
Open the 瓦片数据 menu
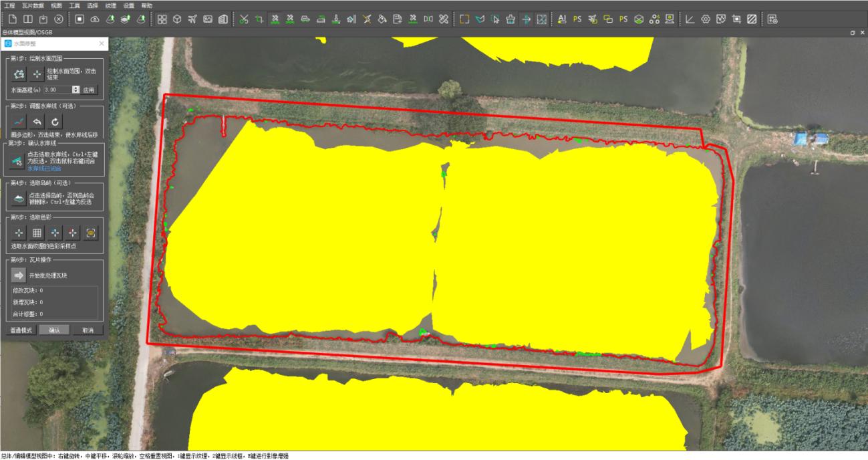point(32,5)
